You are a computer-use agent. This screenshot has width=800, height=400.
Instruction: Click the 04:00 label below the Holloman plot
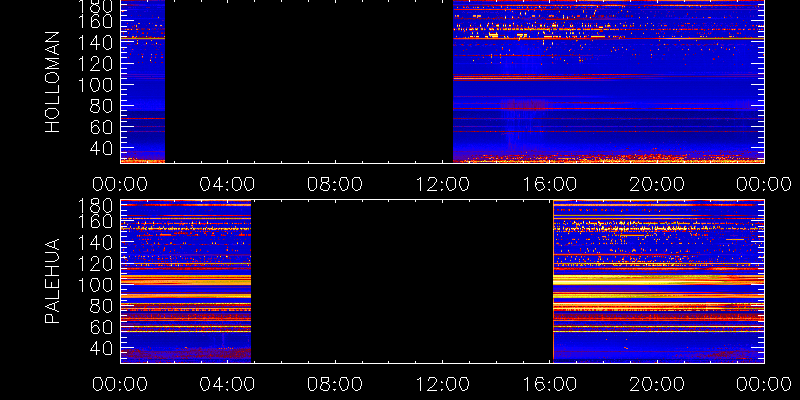point(228,184)
